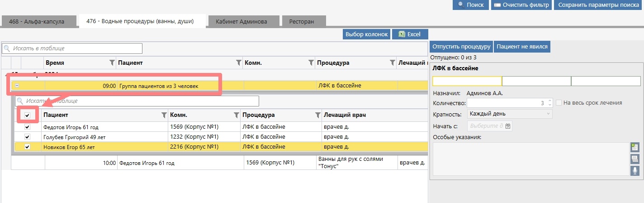
Task: Click the add-note icon with green plus
Action: tap(635, 147)
